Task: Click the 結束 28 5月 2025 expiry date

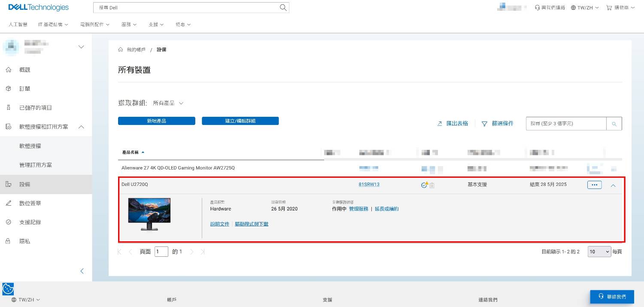Action: click(x=548, y=185)
